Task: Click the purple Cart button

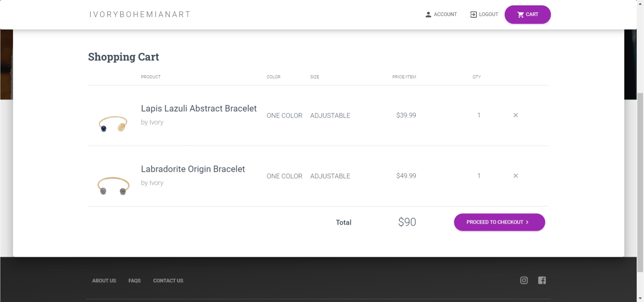Action: click(528, 14)
